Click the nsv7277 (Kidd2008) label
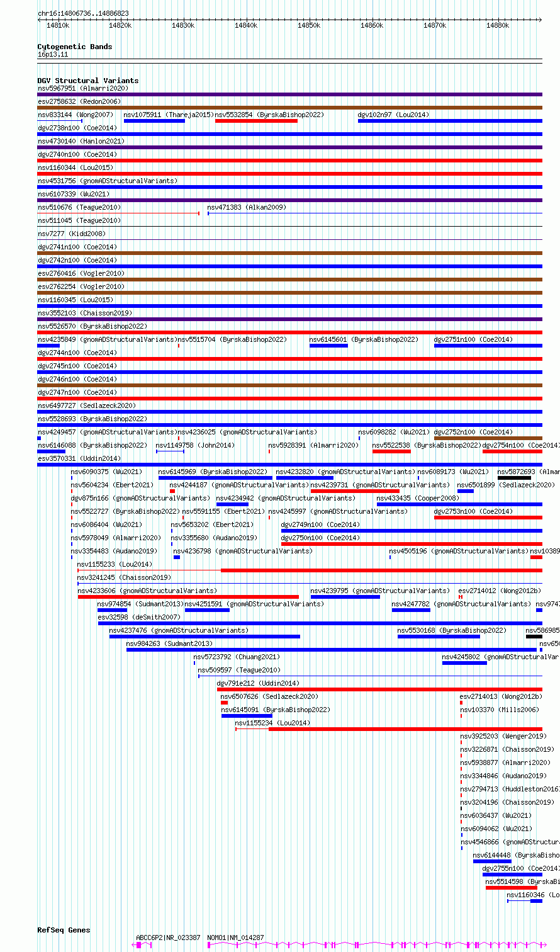The width and height of the screenshot is (560, 952). pyautogui.click(x=72, y=234)
